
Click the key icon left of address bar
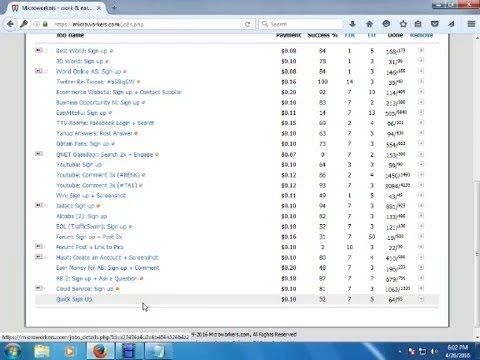[24, 24]
